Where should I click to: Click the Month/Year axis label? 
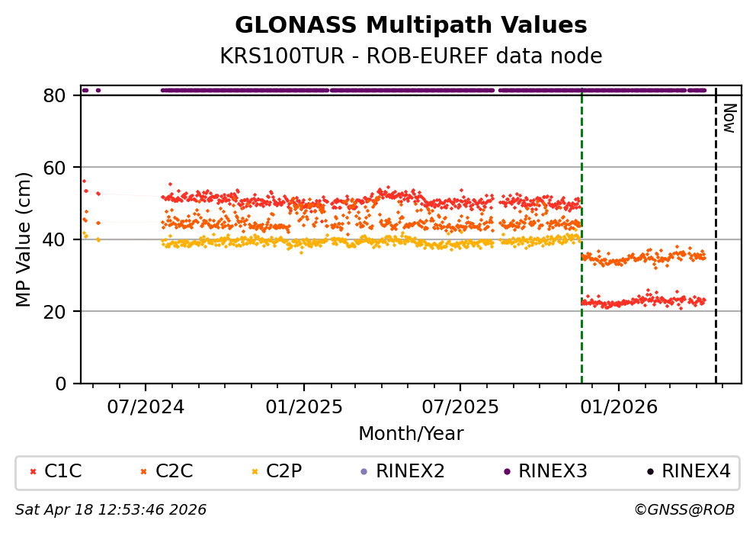pos(411,434)
